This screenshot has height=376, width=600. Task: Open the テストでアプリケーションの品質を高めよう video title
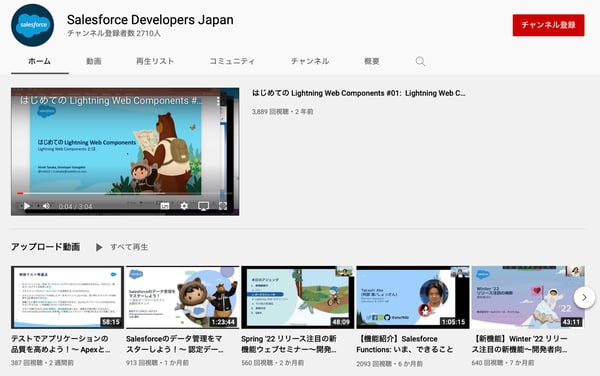coord(61,344)
